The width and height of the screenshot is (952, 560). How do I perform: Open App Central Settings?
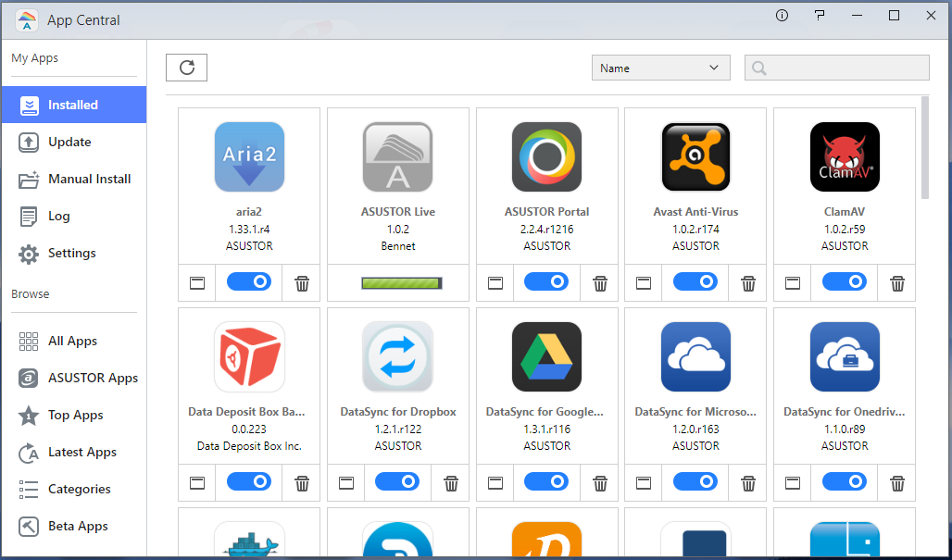pyautogui.click(x=74, y=253)
